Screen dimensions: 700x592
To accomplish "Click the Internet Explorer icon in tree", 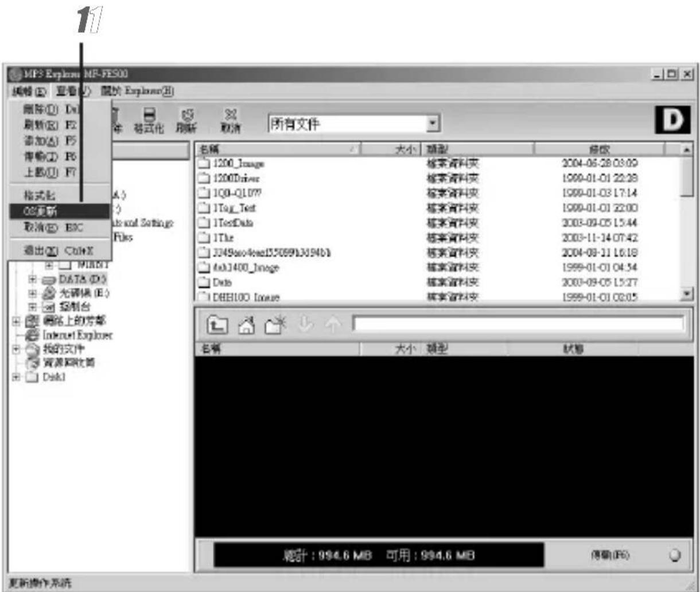I will (33, 335).
